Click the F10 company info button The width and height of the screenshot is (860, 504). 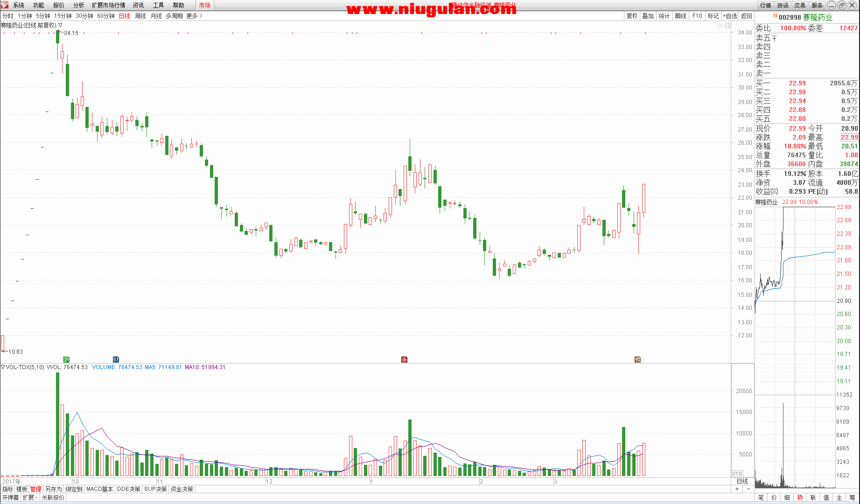[x=697, y=16]
